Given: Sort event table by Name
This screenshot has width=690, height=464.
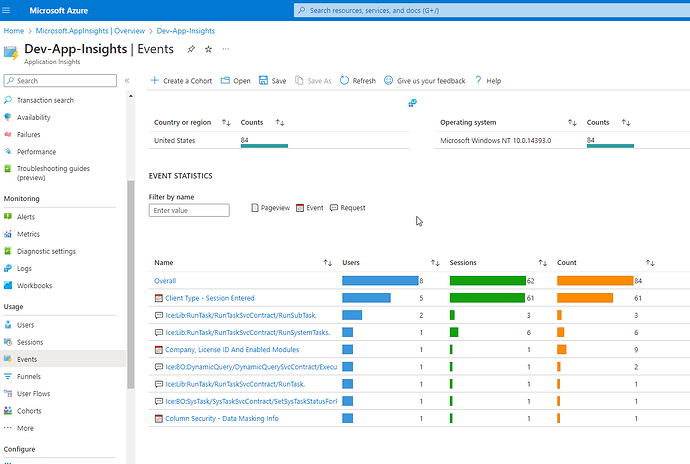Looking at the screenshot, I should (x=328, y=263).
